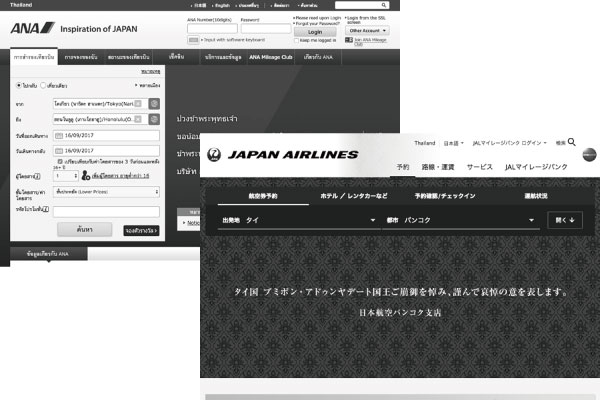Select JAL 運航状況 tab
This screenshot has width=600, height=400.
[x=536, y=196]
